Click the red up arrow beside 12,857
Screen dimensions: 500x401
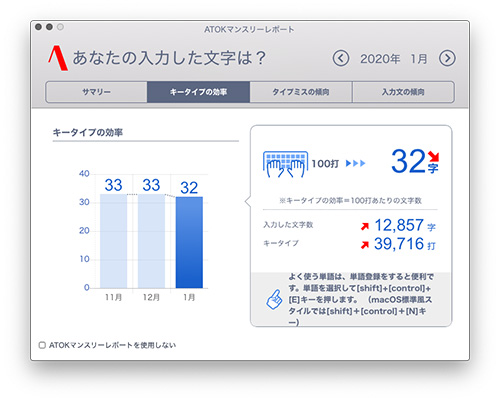pyautogui.click(x=365, y=226)
